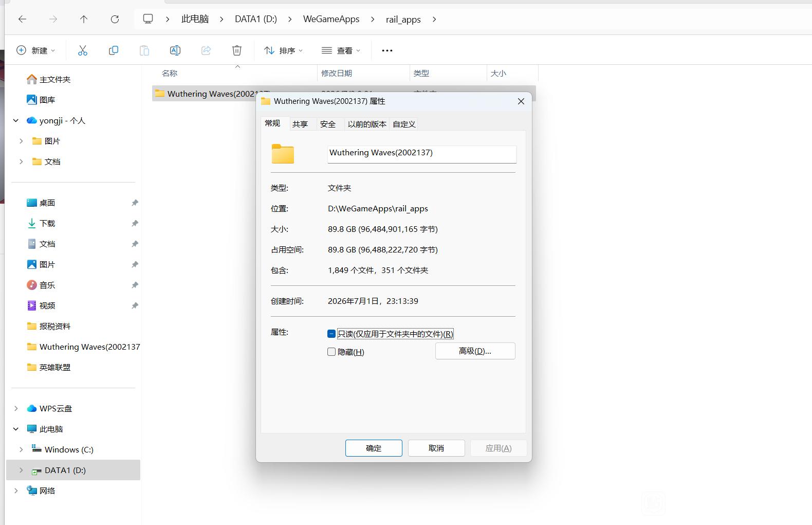Viewport: 812px width, 525px height.
Task: Click WeGameApps in the address breadcrumb
Action: pos(331,19)
